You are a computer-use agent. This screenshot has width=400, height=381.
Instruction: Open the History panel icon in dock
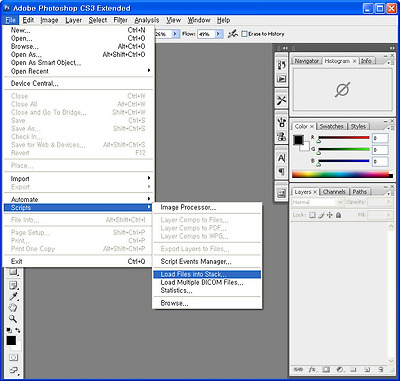[282, 65]
